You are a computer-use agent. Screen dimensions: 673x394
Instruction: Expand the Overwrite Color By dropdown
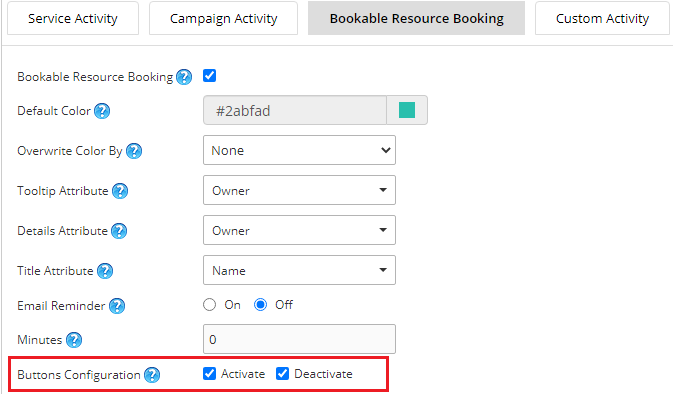pyautogui.click(x=299, y=150)
